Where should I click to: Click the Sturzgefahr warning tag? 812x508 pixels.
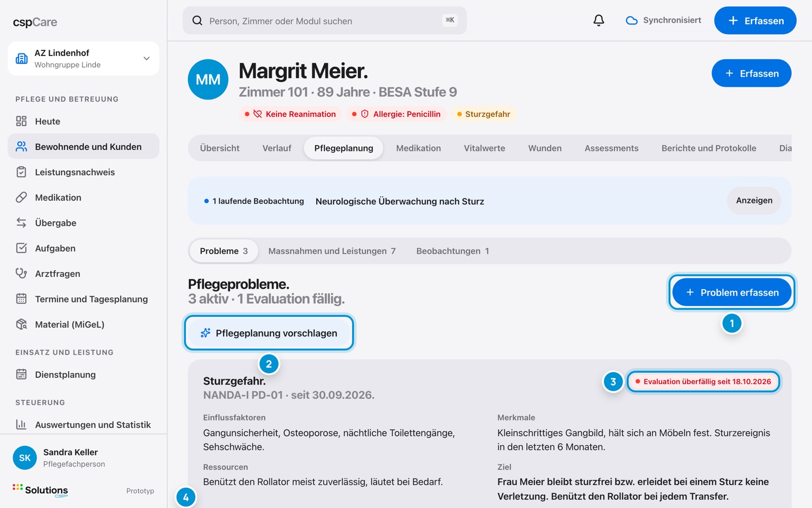point(483,114)
